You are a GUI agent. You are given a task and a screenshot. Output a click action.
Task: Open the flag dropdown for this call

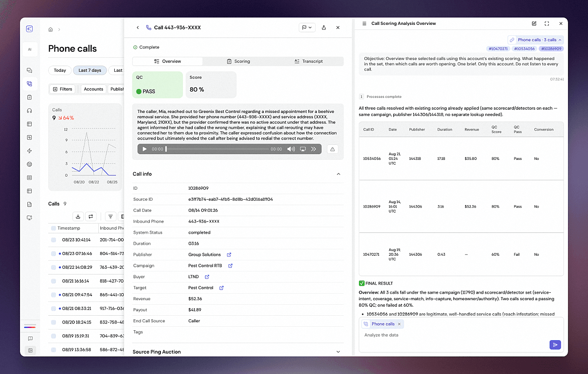pyautogui.click(x=307, y=28)
